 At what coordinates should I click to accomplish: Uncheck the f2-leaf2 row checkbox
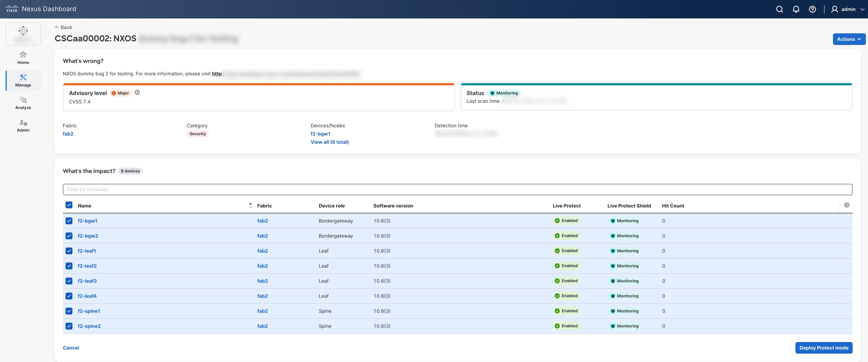click(x=69, y=266)
